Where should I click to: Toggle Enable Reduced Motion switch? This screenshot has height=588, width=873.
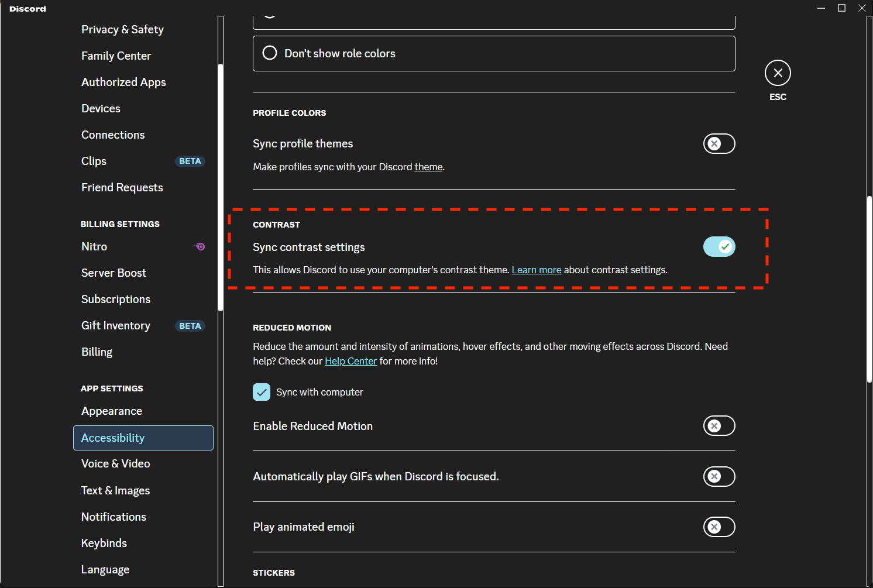[x=719, y=426]
